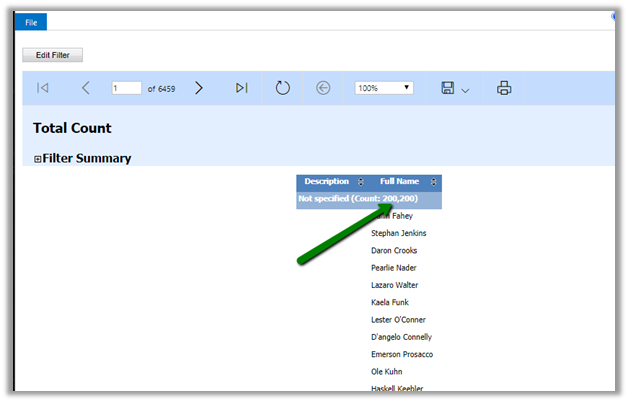This screenshot has height=402, width=628.
Task: Click the name Stephan Jenkins
Action: pyautogui.click(x=398, y=233)
